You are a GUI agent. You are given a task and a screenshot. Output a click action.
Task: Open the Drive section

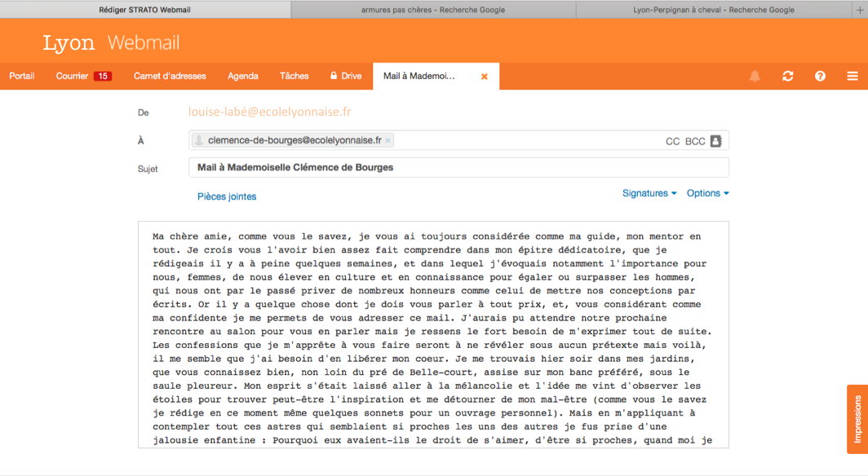click(x=346, y=77)
